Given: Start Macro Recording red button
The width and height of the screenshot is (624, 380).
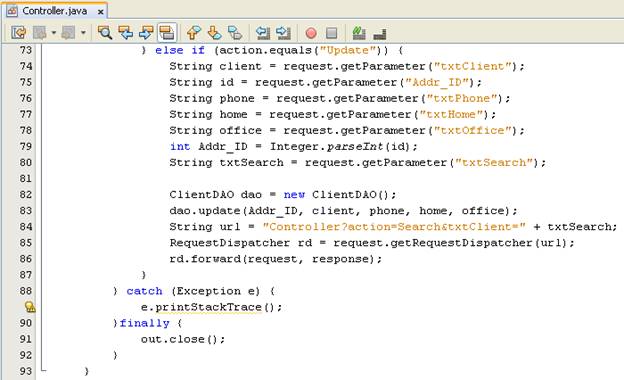Looking at the screenshot, I should 311,33.
